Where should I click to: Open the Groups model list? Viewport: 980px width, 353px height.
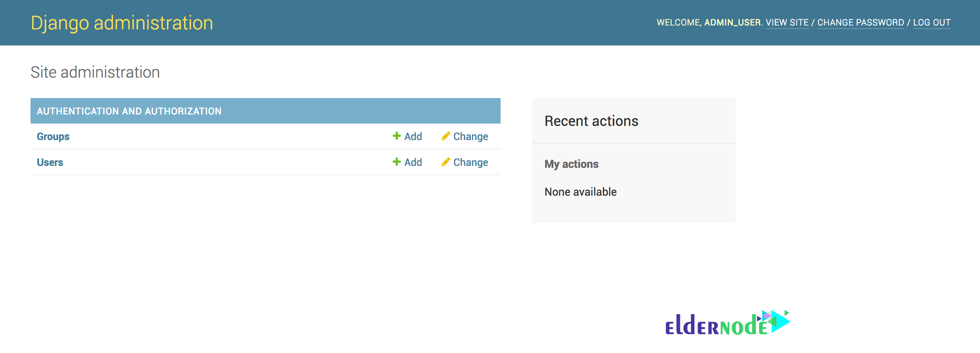point(53,136)
